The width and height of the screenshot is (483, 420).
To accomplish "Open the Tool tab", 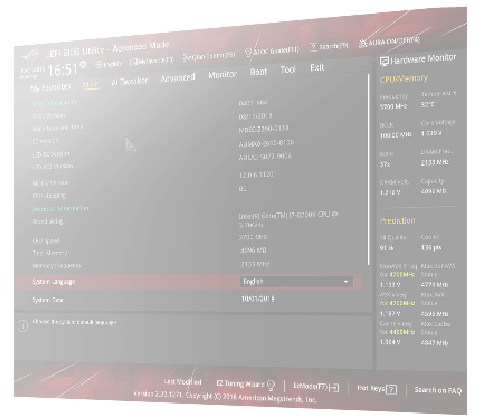I will point(288,69).
